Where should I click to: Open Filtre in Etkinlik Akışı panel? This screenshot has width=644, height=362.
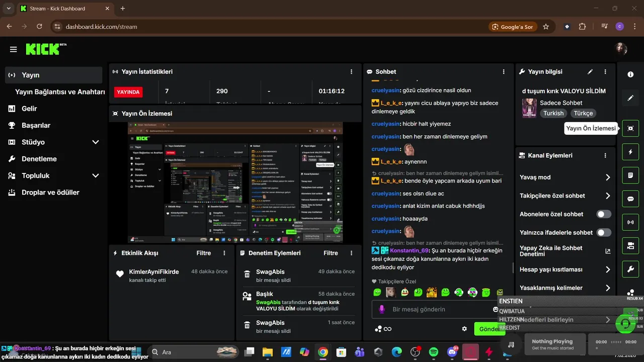tap(204, 253)
